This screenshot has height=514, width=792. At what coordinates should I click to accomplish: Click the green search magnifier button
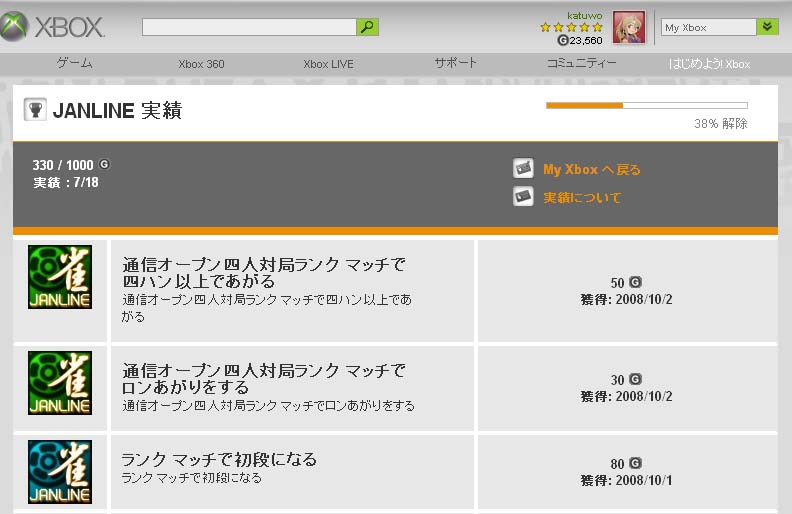367,27
